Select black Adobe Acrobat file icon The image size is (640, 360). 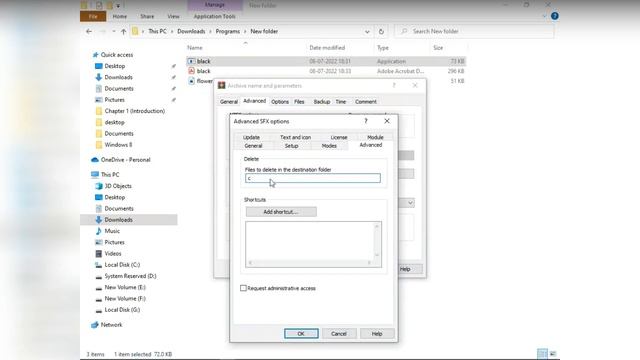[191, 71]
